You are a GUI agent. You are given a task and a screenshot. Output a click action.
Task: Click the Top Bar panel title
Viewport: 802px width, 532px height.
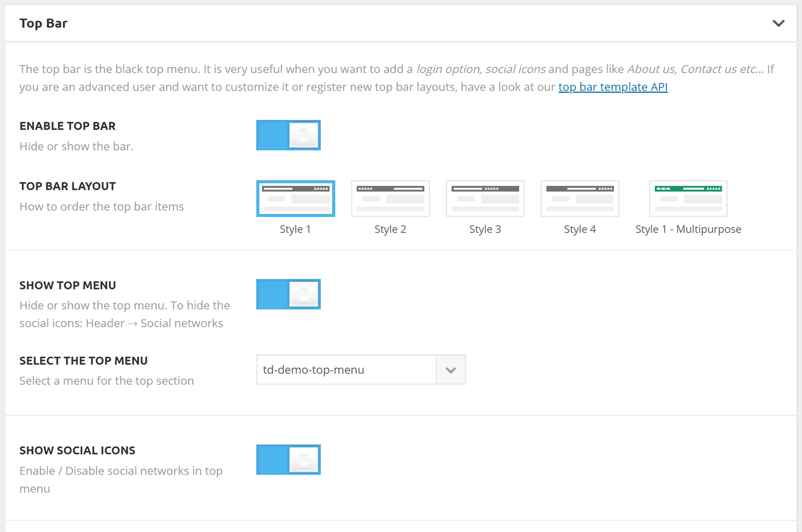pos(43,24)
